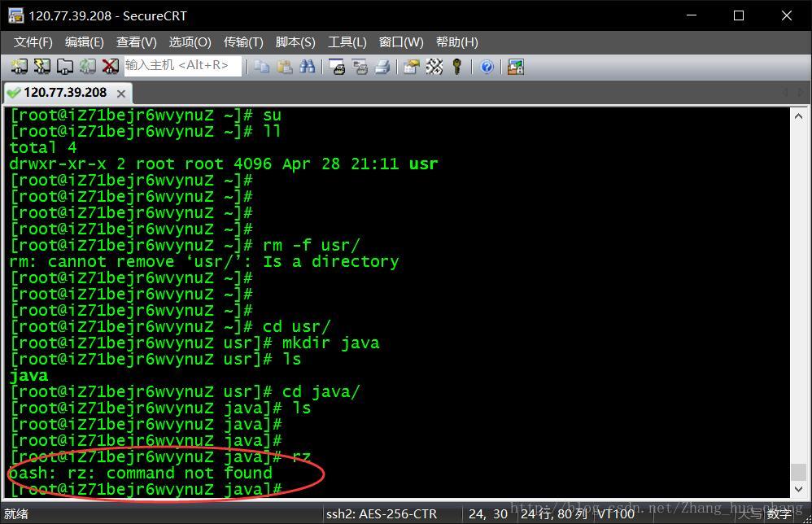Disconnect session using the red X icon
The image size is (812, 524).
pyautogui.click(x=111, y=66)
